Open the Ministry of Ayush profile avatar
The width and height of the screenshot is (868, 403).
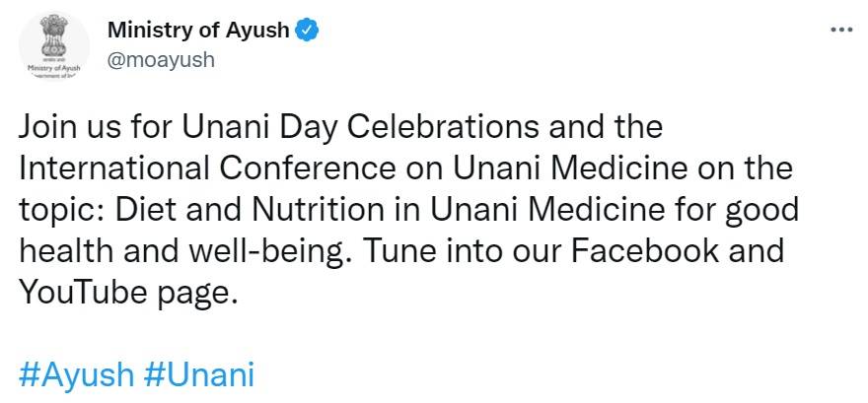52,46
